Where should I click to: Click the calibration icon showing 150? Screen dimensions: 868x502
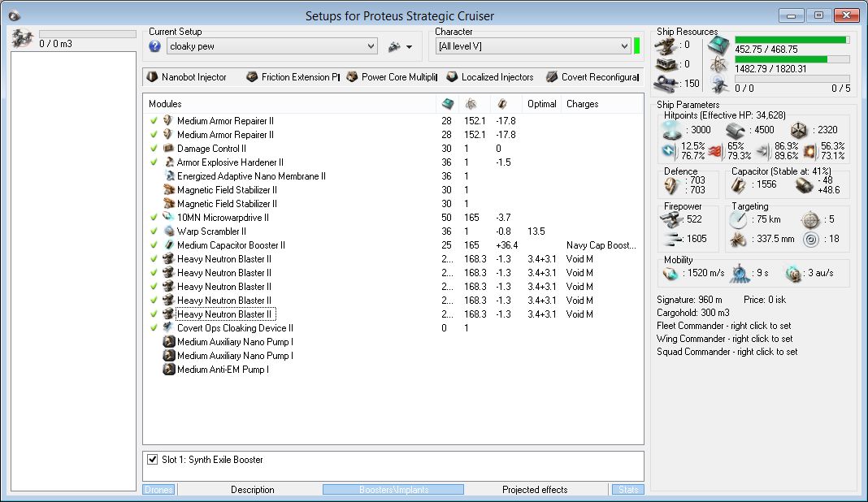(x=666, y=84)
